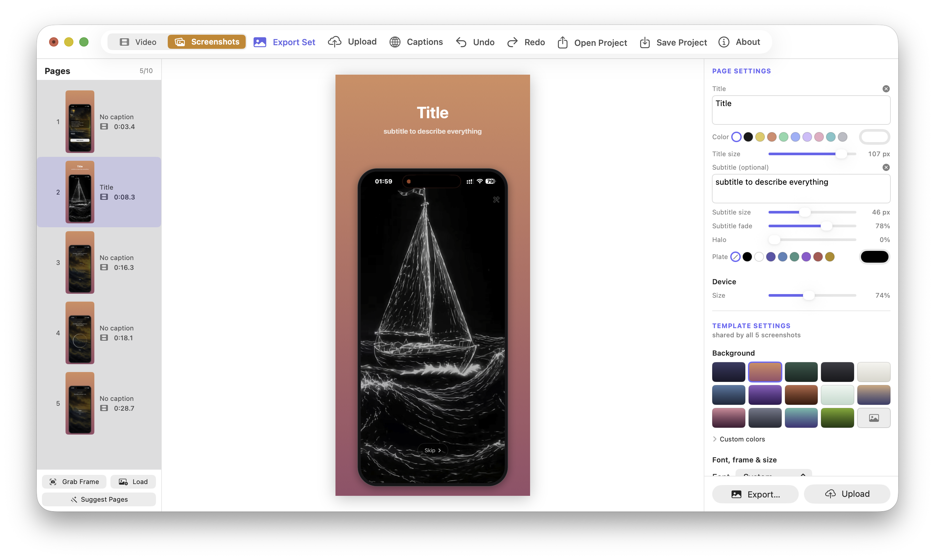Select purple plate color swatch
This screenshot has height=560, width=935.
coord(806,257)
